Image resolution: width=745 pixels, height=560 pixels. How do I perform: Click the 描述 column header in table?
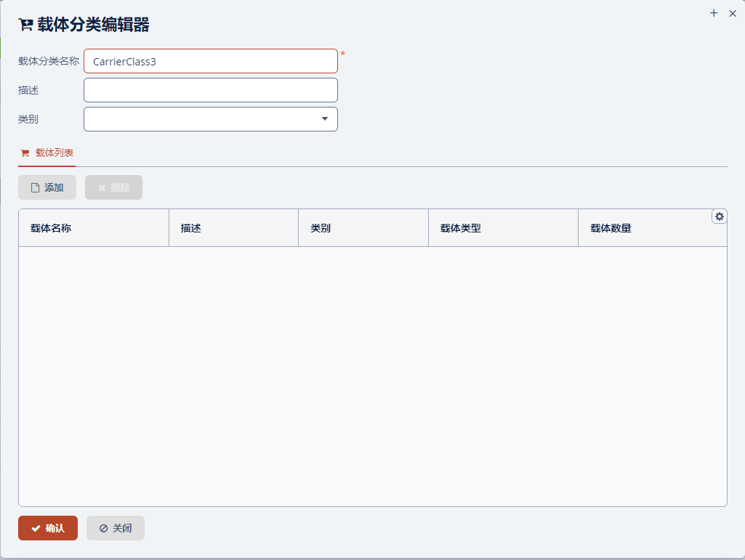click(191, 228)
